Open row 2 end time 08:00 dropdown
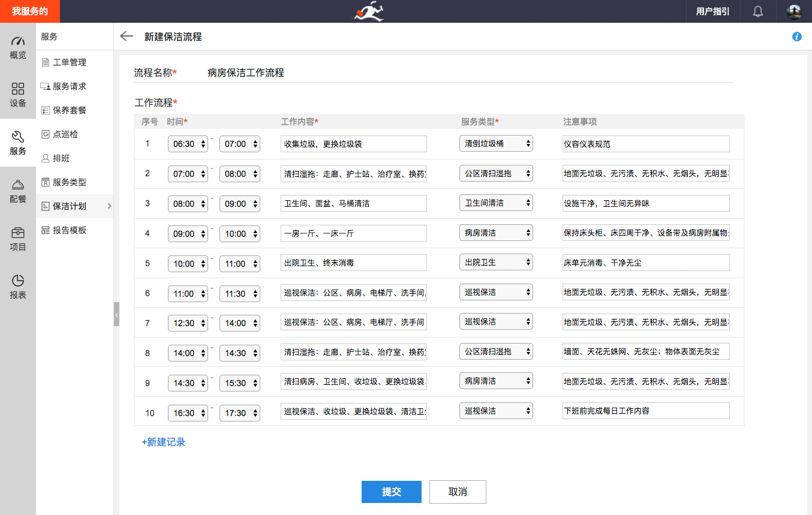Viewport: 812px width, 515px height. click(240, 174)
